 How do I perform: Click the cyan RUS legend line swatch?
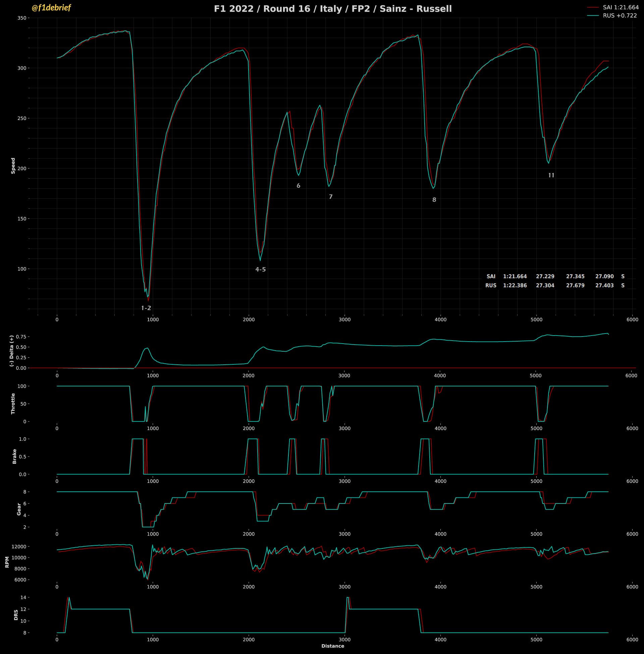point(593,15)
